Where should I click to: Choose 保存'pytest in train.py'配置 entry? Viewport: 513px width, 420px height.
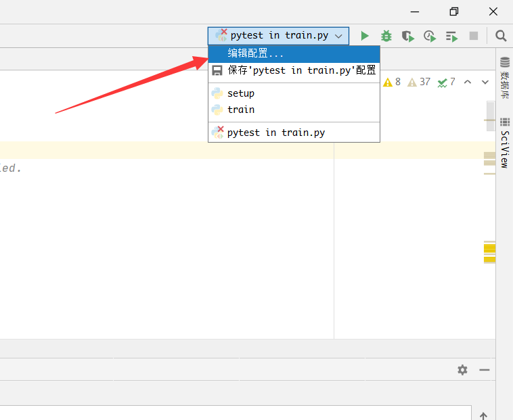294,70
